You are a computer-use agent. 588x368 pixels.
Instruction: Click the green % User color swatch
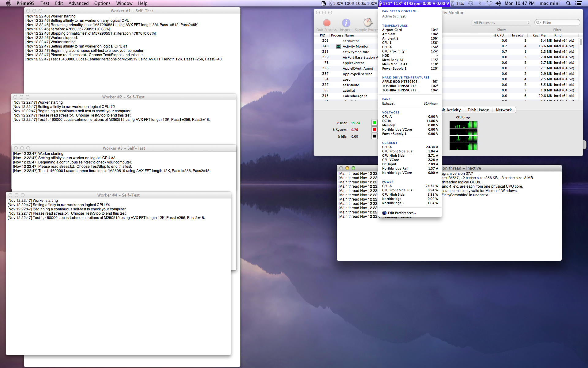point(374,123)
